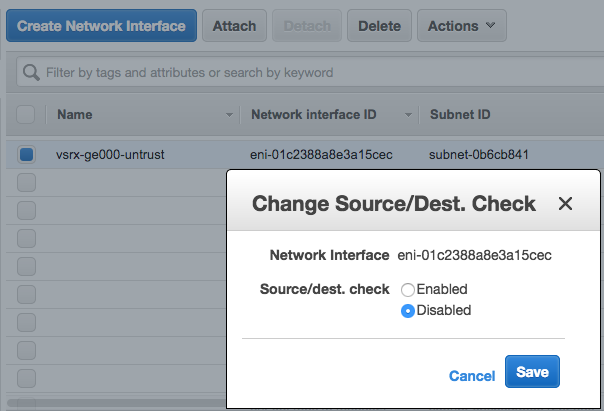Screen dimensions: 604x411
Task: Open the Actions dropdown menu
Action: point(461,26)
